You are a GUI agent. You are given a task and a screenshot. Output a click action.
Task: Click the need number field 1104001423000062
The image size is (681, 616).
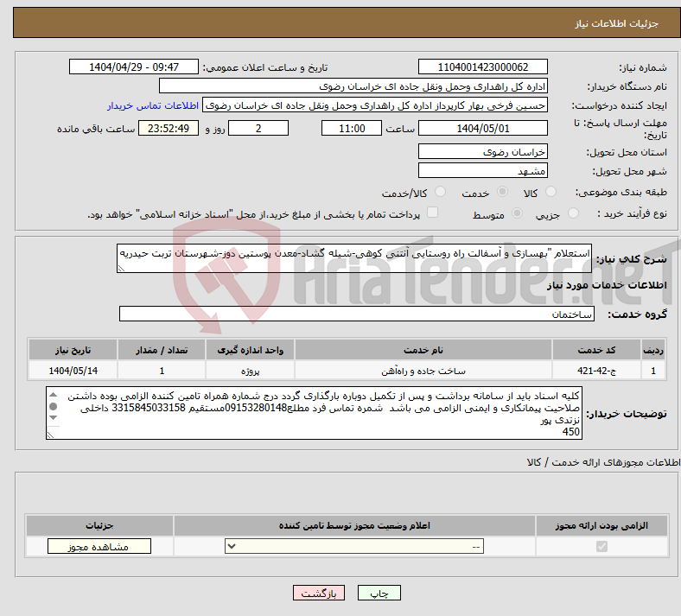(x=482, y=67)
